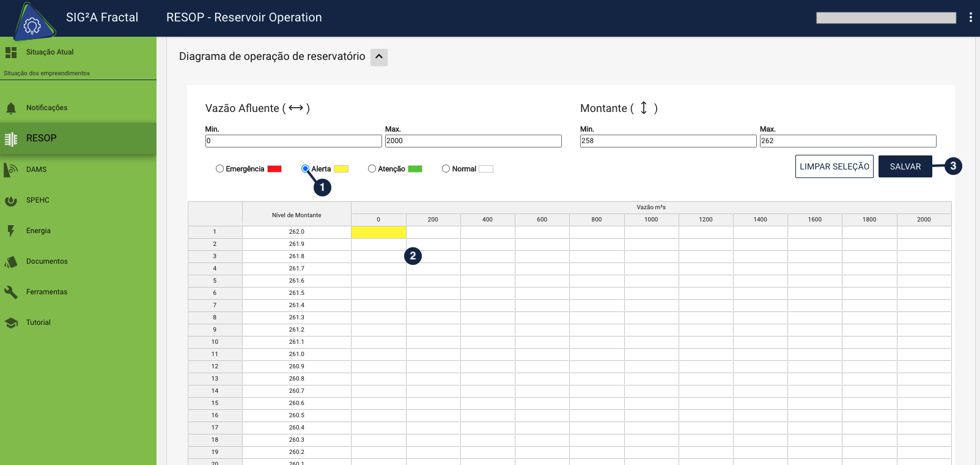Click the horizontal arrow icon beside Vazão Afluente
The width and height of the screenshot is (980, 465).
pyautogui.click(x=296, y=108)
